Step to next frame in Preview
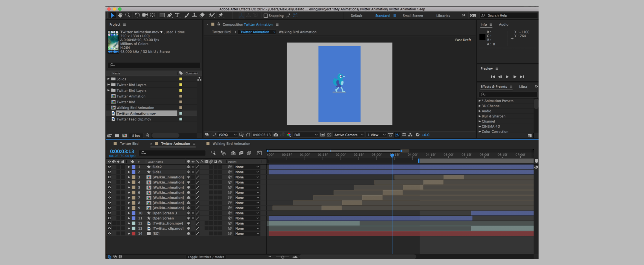This screenshot has height=265, width=644. tap(514, 77)
